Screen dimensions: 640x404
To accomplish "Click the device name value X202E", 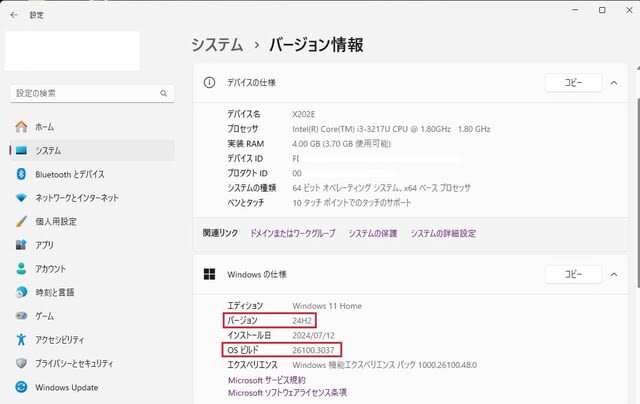I will [x=304, y=114].
